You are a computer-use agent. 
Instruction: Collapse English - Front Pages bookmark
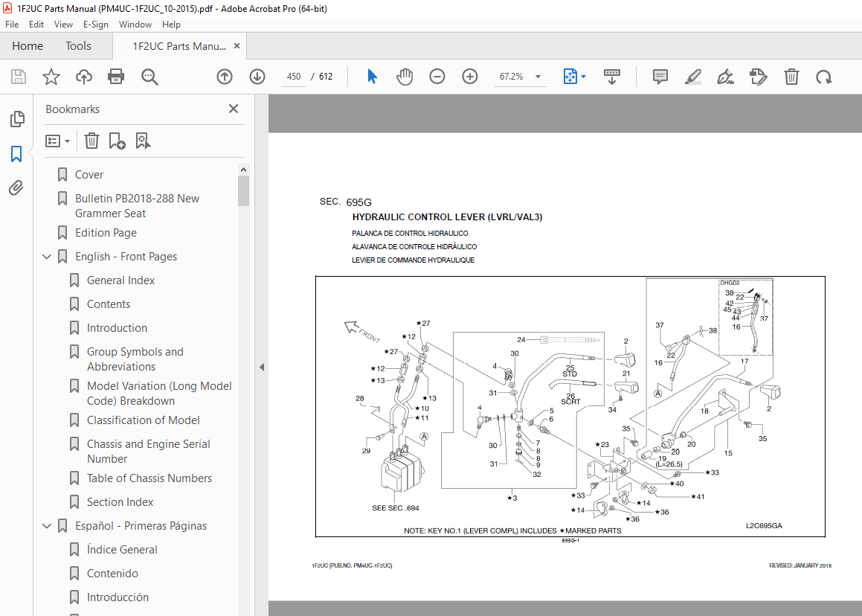click(x=47, y=257)
